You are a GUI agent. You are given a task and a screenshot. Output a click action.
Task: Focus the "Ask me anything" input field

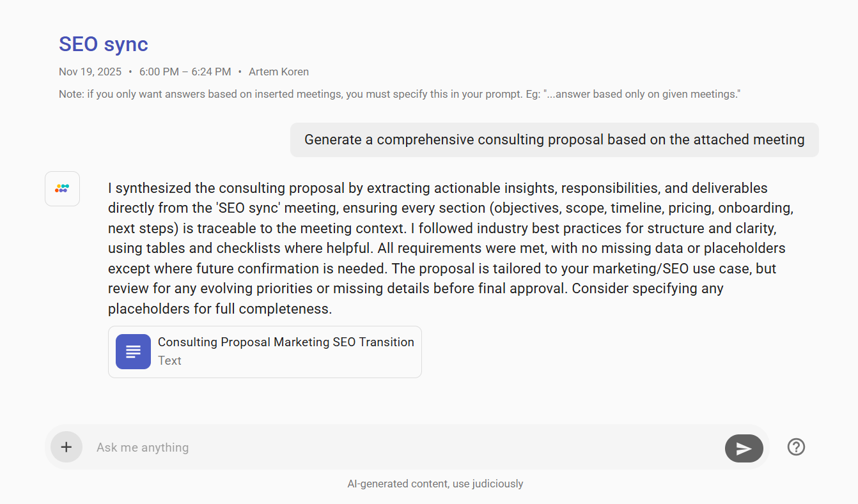click(x=403, y=447)
